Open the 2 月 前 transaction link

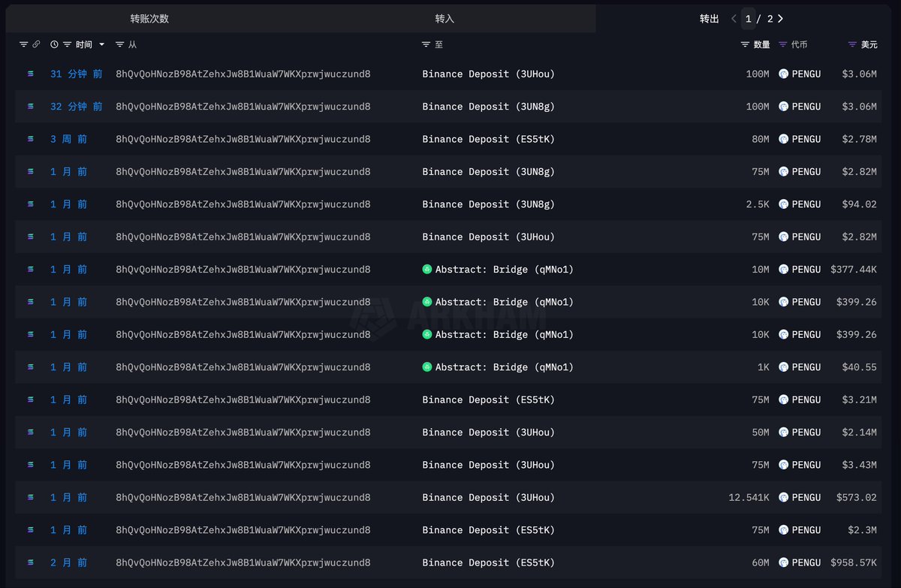69,562
